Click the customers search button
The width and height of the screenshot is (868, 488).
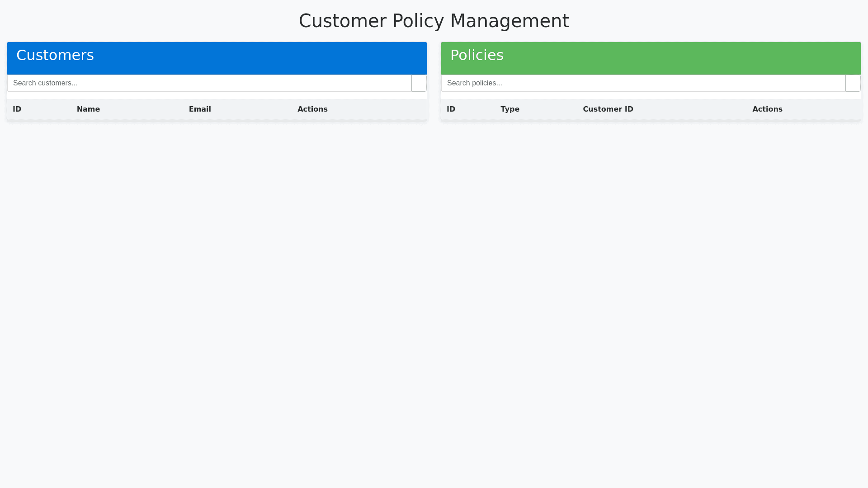click(x=419, y=83)
